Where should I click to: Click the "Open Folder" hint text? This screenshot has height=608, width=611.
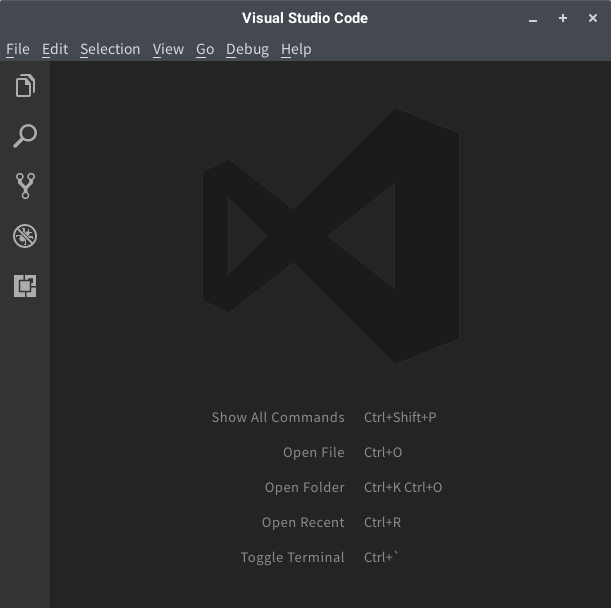tap(305, 488)
